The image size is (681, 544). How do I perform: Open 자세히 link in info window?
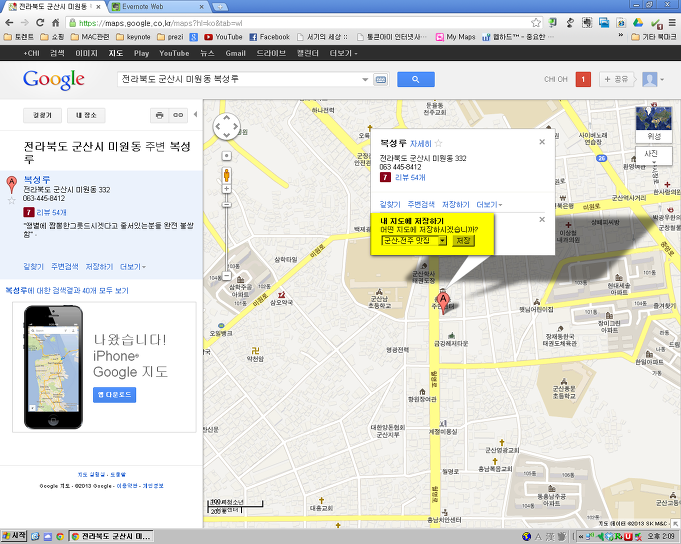click(x=420, y=144)
